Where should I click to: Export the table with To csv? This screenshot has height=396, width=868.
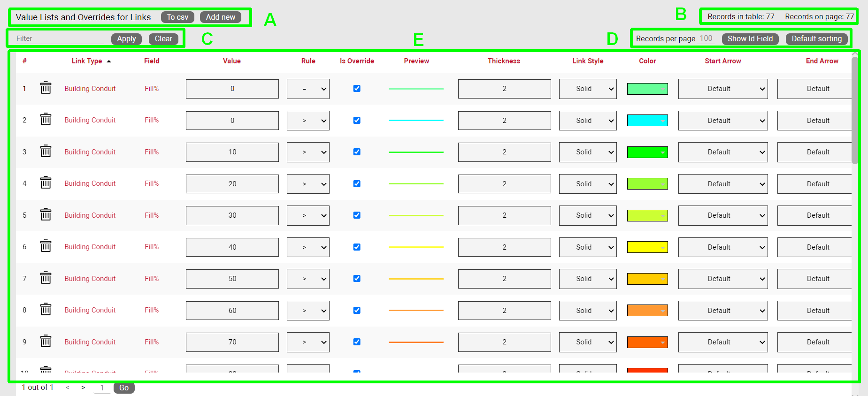(177, 17)
